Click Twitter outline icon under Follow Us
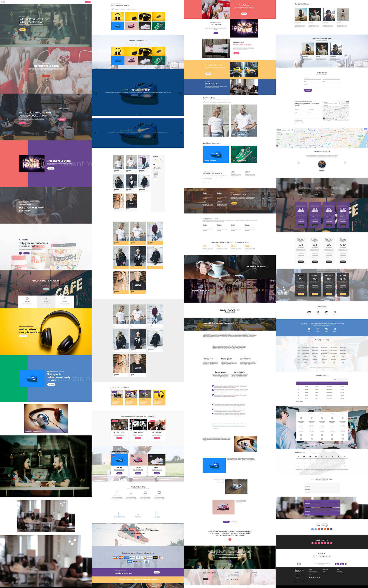This screenshot has width=368, height=588. pyautogui.click(x=314, y=556)
